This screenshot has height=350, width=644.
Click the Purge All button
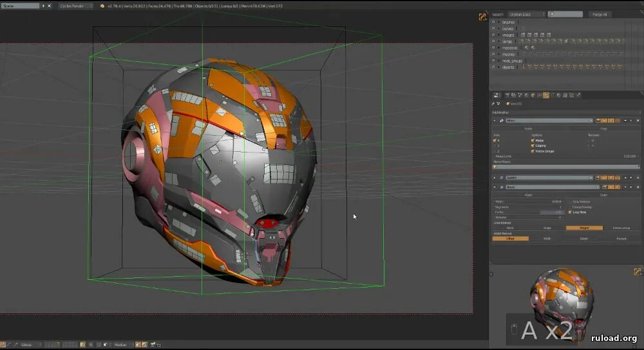coord(600,14)
